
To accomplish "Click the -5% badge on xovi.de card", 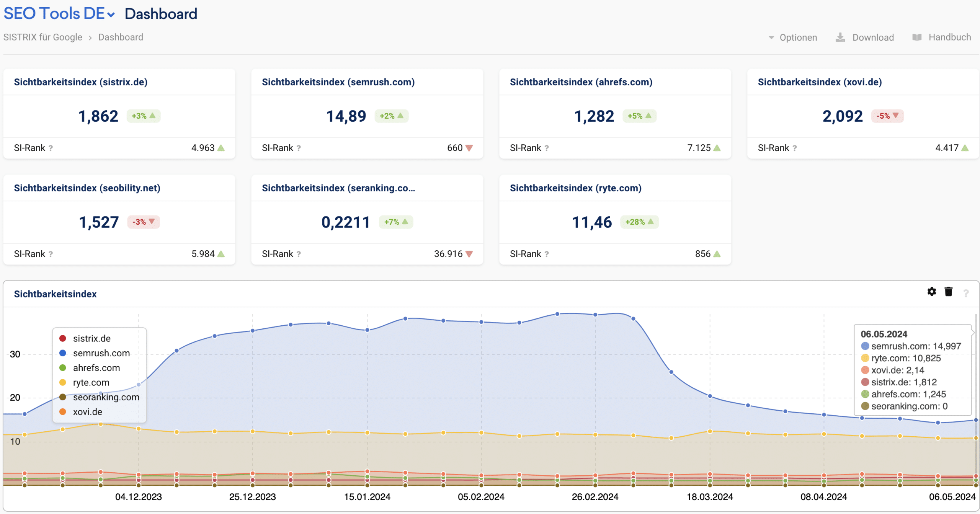I will [887, 116].
